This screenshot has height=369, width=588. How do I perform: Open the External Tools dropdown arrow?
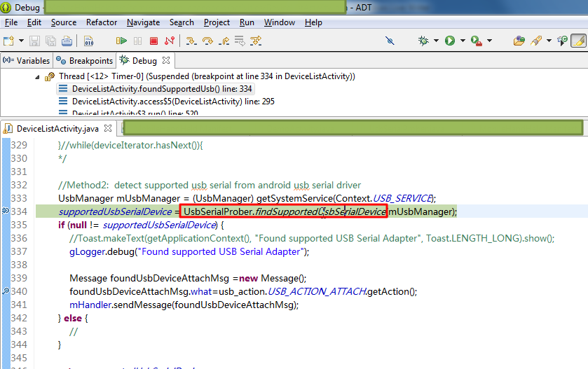(x=489, y=41)
